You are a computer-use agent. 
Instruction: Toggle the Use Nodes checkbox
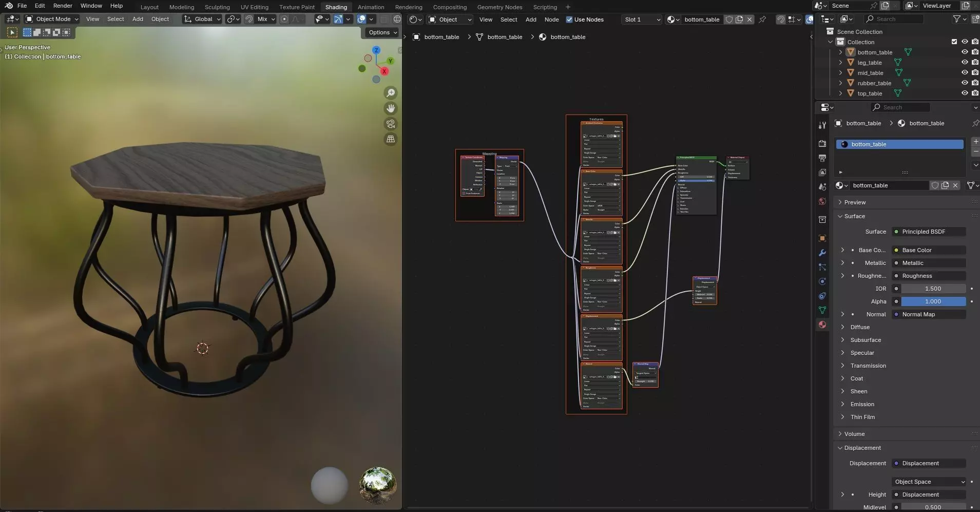pos(569,20)
